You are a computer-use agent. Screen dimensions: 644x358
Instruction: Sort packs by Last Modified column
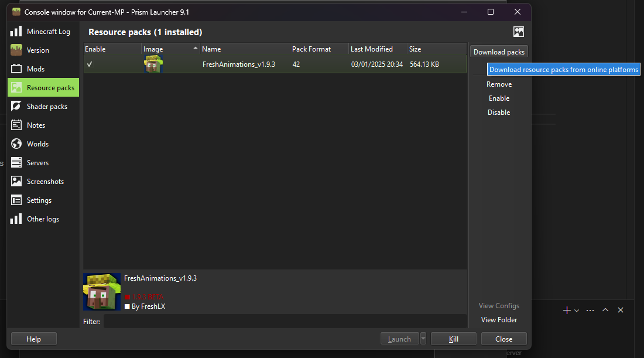[377, 49]
